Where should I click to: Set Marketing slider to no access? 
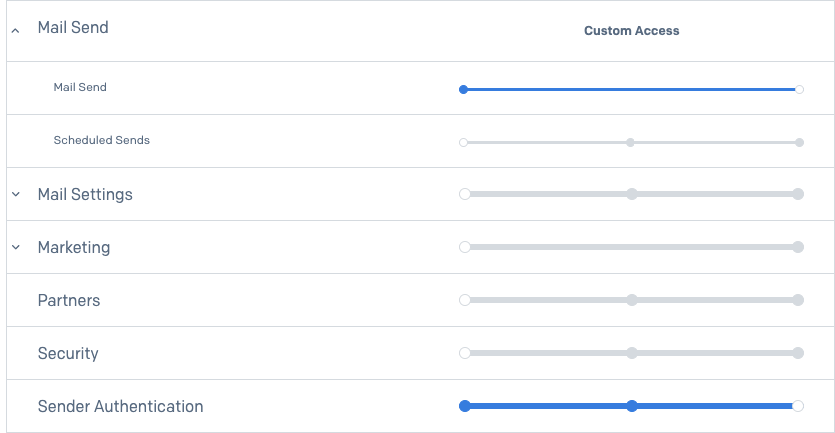pos(464,247)
